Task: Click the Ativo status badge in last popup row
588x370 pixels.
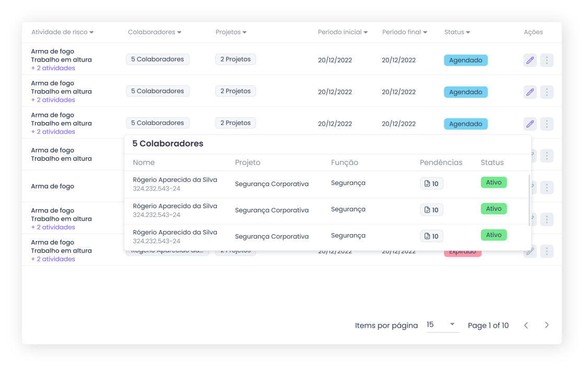Action: 493,235
